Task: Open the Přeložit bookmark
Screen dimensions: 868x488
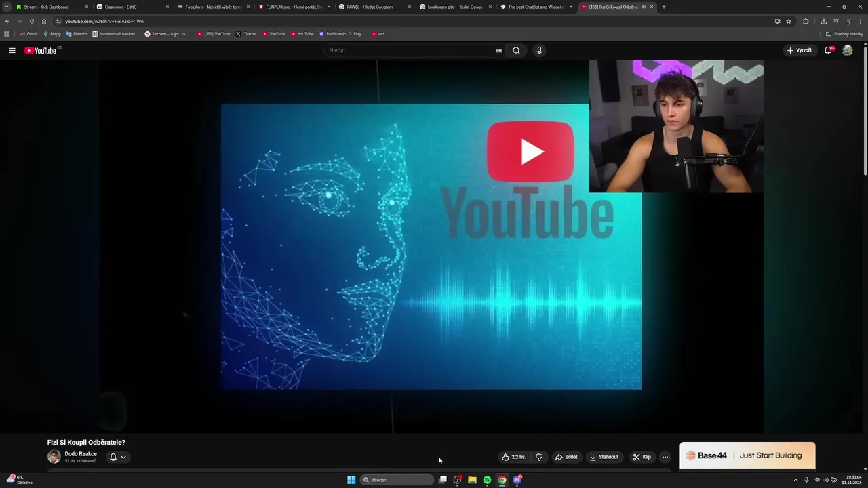Action: 77,34
